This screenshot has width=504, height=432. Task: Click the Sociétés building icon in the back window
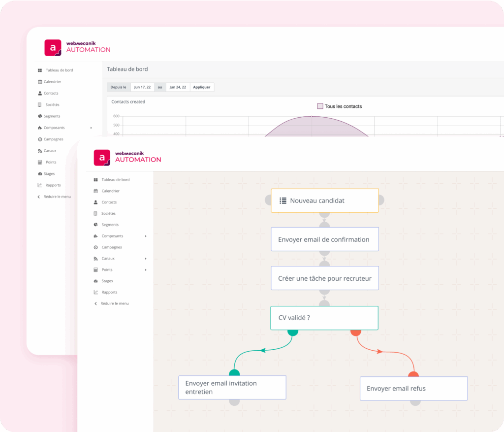[40, 105]
